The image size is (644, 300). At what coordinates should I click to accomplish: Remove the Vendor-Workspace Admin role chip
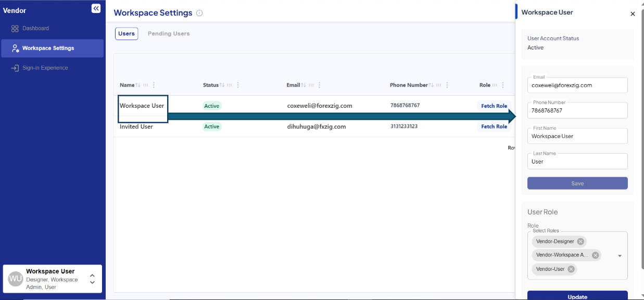click(x=596, y=255)
